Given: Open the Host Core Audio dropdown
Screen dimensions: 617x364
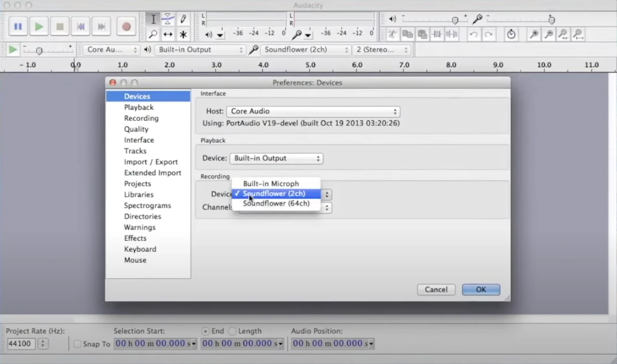Looking at the screenshot, I should click(313, 111).
